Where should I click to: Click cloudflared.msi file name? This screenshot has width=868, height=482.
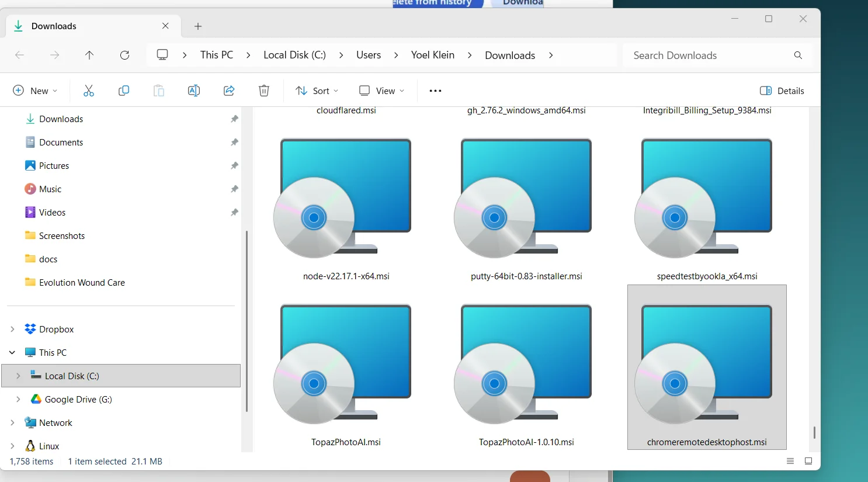(346, 110)
